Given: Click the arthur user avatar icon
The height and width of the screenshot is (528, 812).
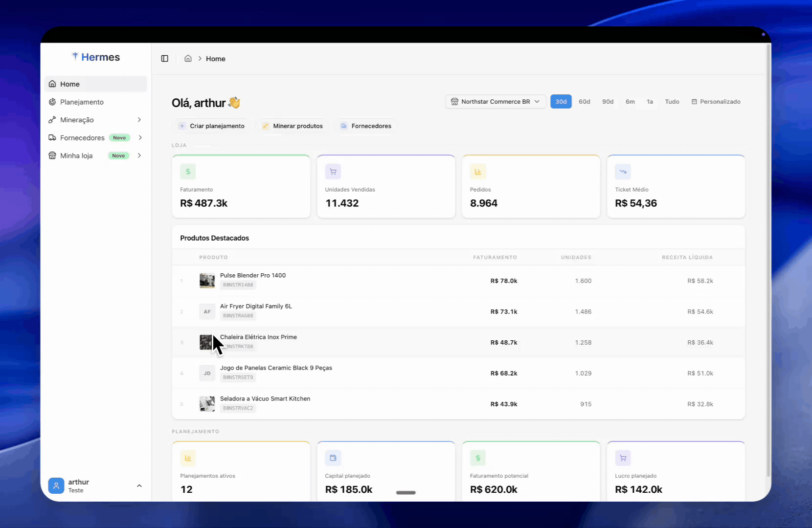Looking at the screenshot, I should 56,485.
